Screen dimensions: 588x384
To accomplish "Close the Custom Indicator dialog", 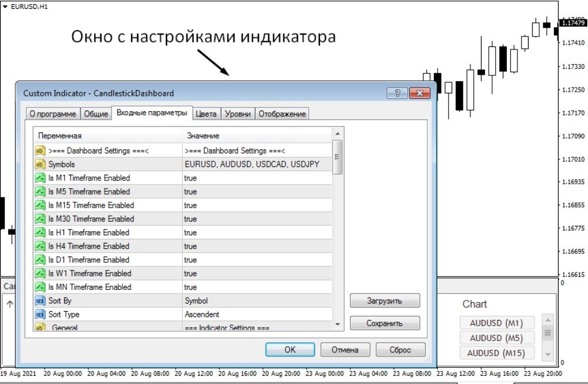I will (x=420, y=93).
